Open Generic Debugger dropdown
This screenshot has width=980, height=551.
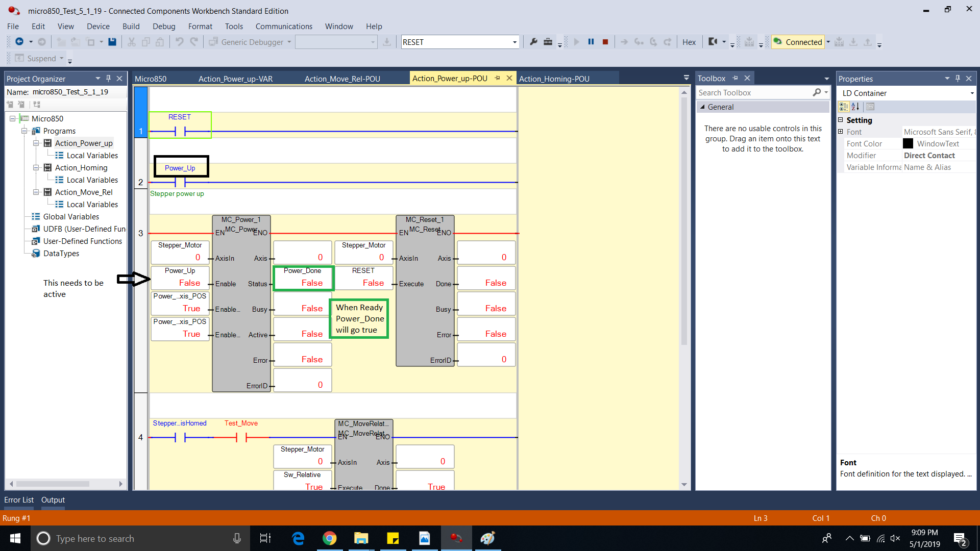pos(289,42)
